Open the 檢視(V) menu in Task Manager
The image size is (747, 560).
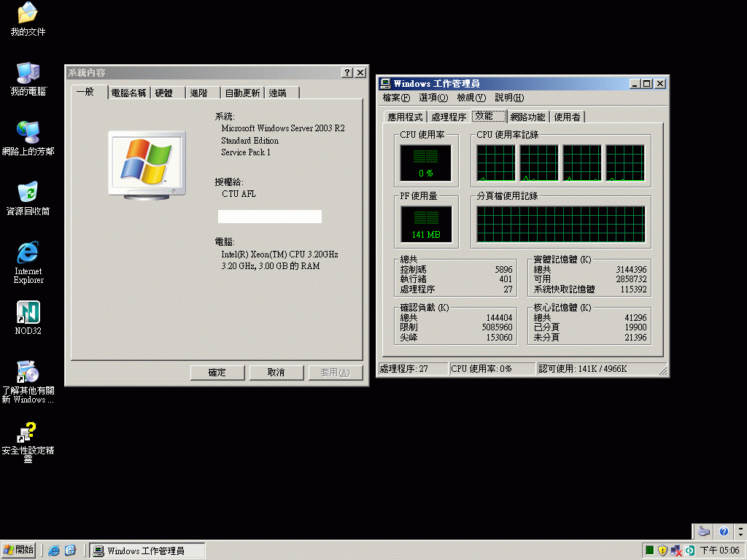[471, 98]
